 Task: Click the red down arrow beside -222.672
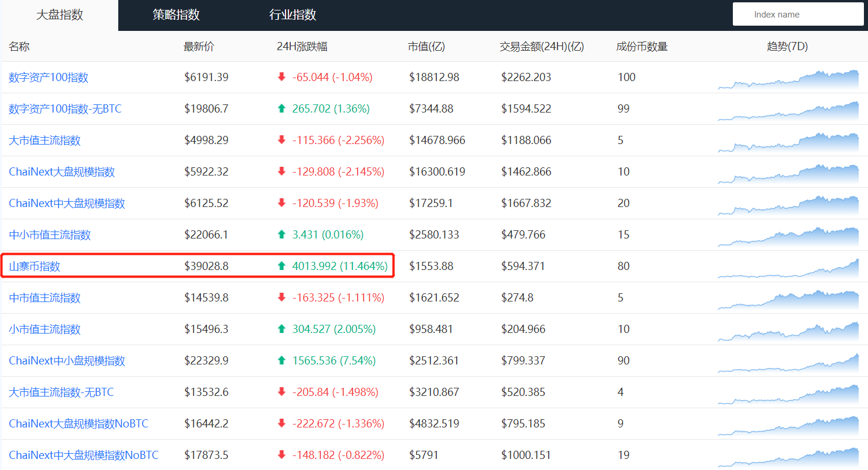coord(282,423)
